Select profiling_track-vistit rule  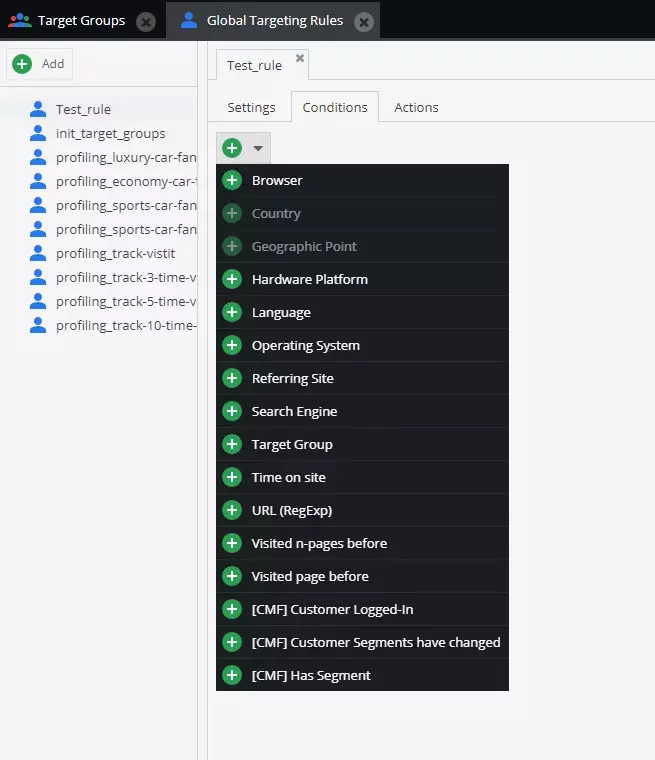(98, 253)
